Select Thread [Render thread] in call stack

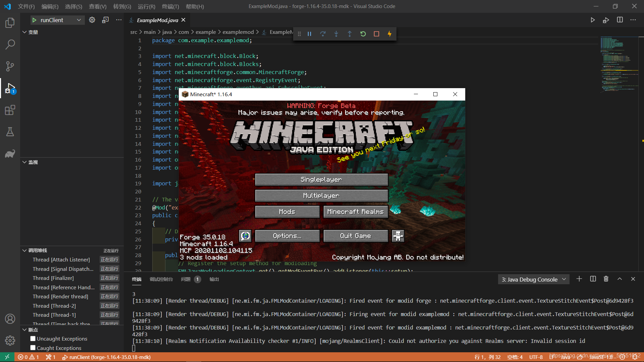60,297
